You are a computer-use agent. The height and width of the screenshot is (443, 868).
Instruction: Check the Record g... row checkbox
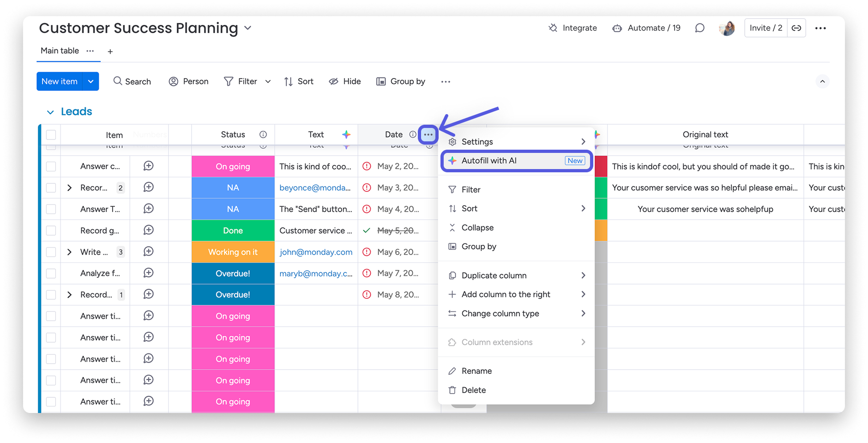[x=51, y=231]
